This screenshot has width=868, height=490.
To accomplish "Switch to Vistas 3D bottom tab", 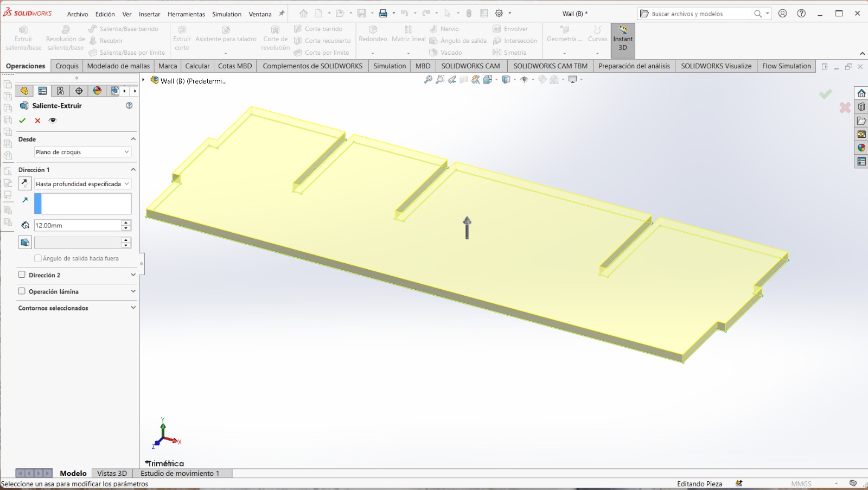I will (112, 473).
